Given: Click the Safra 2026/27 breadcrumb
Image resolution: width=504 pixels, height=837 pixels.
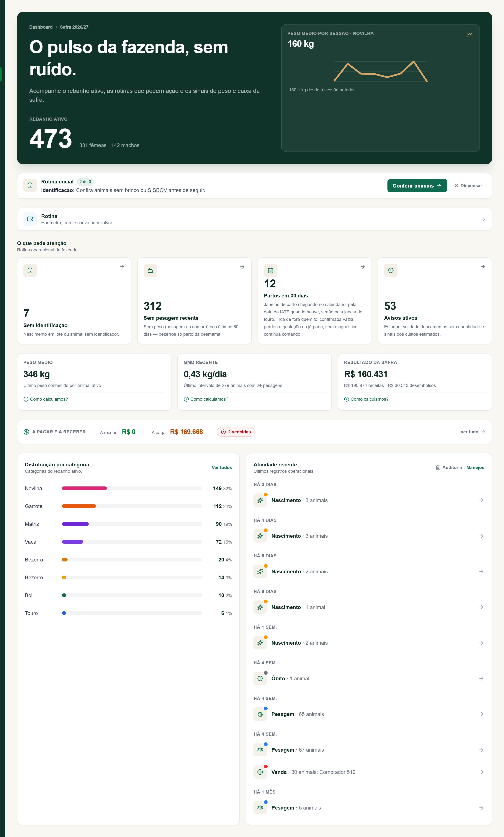Looking at the screenshot, I should coord(74,27).
